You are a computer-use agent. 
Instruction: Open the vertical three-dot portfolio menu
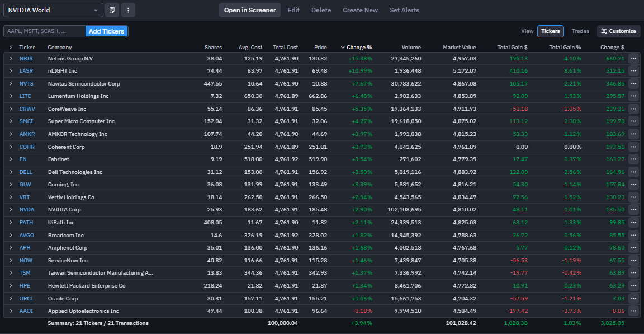coord(129,10)
